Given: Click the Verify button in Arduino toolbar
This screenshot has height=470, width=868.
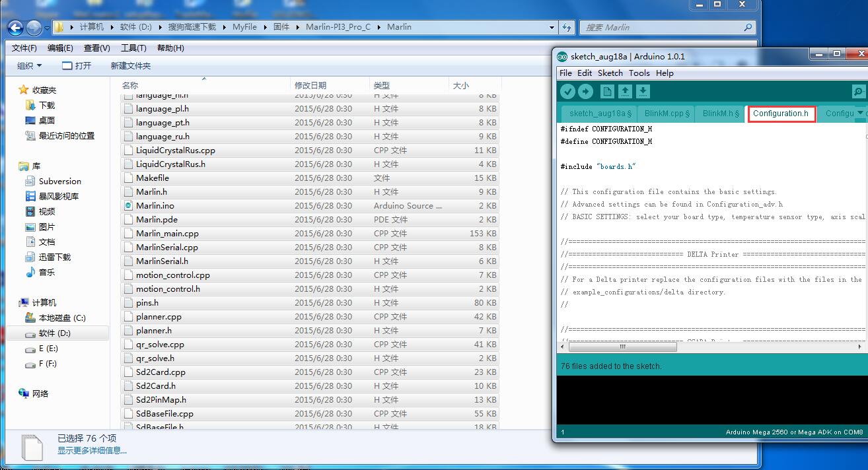Looking at the screenshot, I should [x=567, y=91].
